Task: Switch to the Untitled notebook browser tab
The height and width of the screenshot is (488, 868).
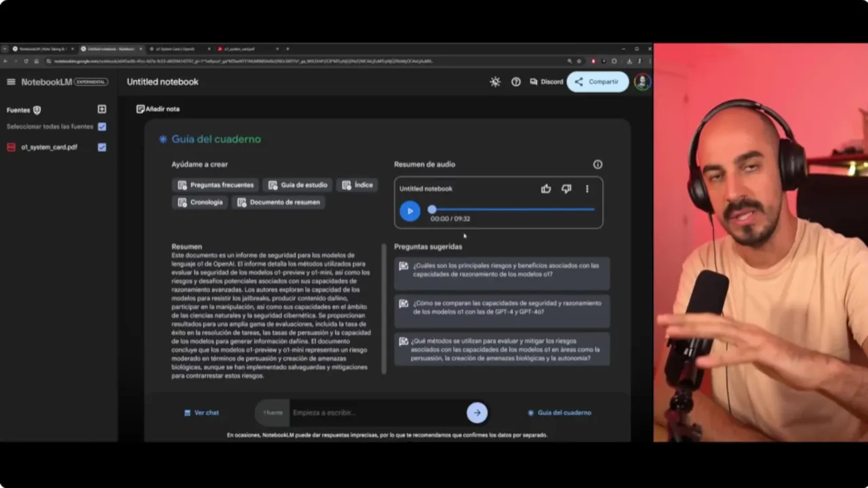Action: point(111,49)
